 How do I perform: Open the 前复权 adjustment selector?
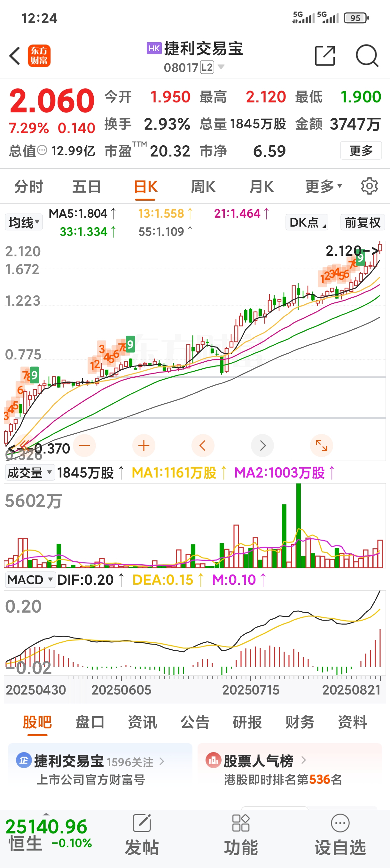[363, 222]
